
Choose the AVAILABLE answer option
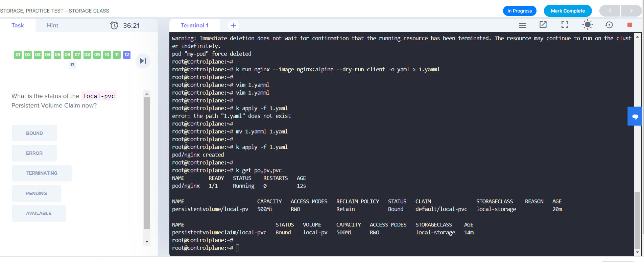[39, 213]
